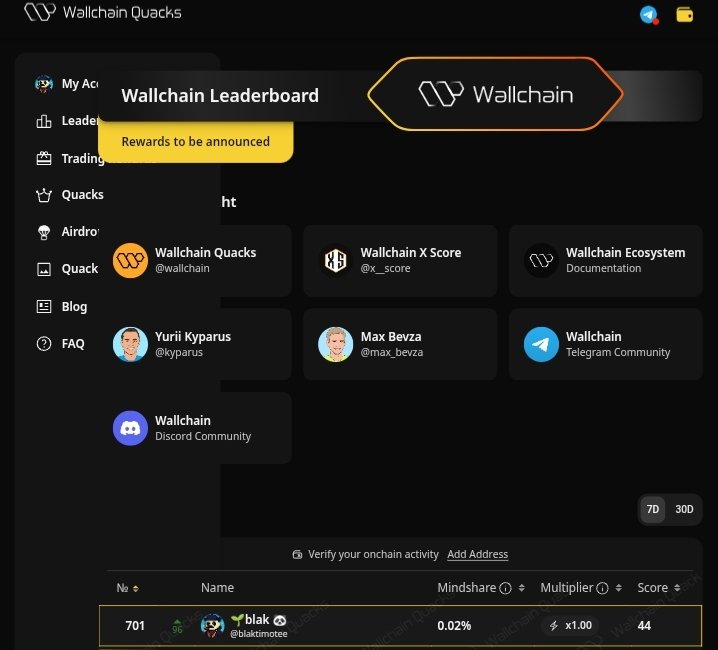The height and width of the screenshot is (650, 718).
Task: Open the Quack gallery menu label
Action: point(80,268)
